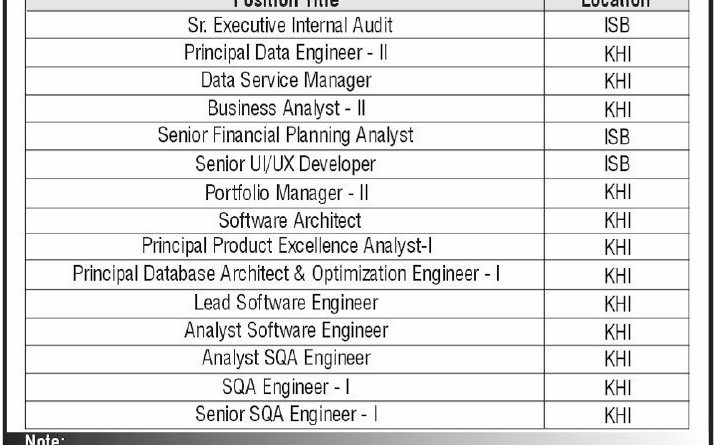Click the 'Analyst SQA Engineer' position title

[x=285, y=358]
